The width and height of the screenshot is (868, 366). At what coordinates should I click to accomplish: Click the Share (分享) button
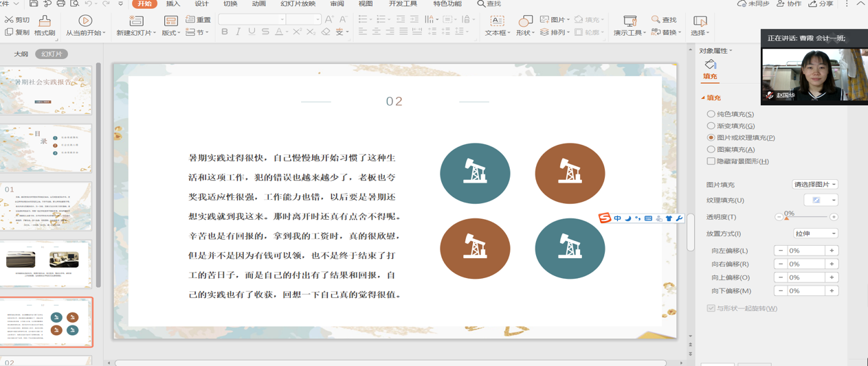pos(821,4)
